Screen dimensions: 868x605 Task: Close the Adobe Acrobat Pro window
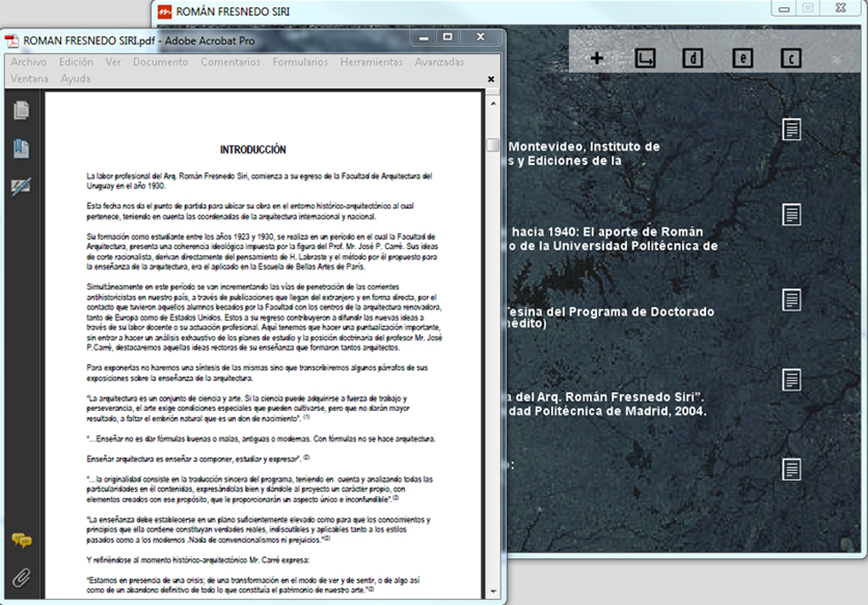480,37
